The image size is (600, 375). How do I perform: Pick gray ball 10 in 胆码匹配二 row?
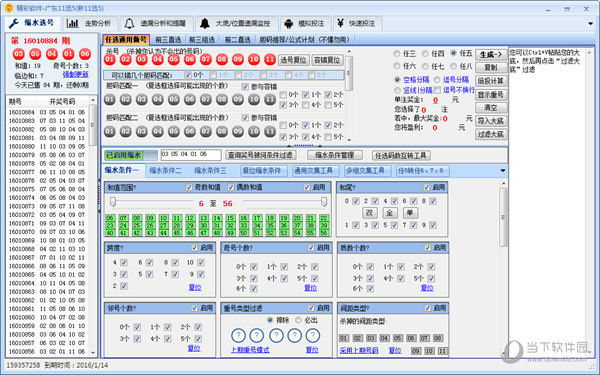coord(254,132)
